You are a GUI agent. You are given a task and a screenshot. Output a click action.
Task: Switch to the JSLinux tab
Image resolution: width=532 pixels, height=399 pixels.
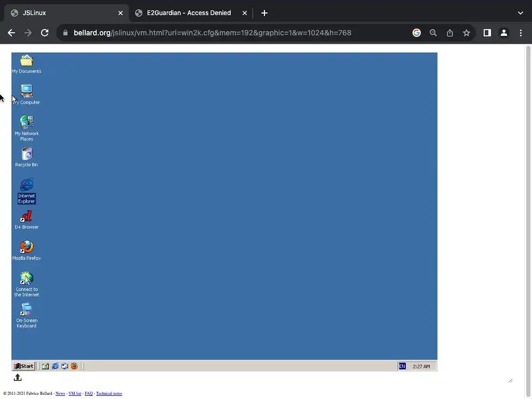pyautogui.click(x=66, y=13)
